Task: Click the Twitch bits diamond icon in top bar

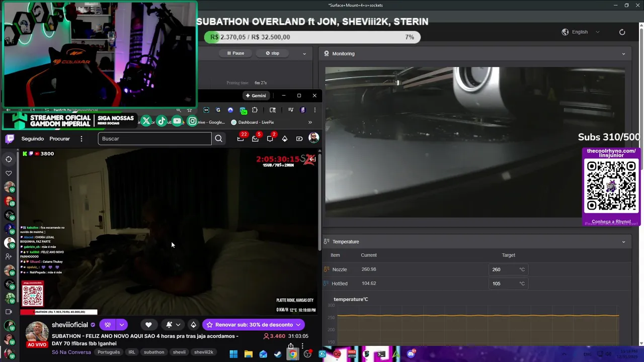Action: click(285, 139)
